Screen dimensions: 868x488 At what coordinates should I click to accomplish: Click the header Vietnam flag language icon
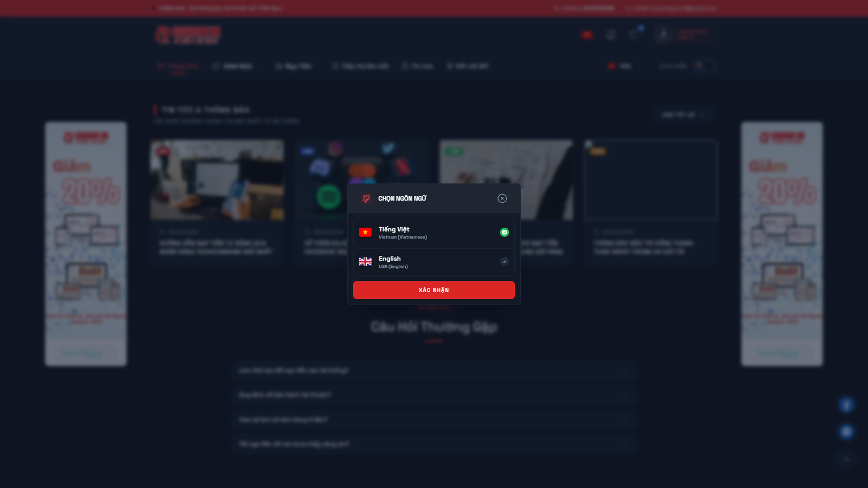[587, 35]
